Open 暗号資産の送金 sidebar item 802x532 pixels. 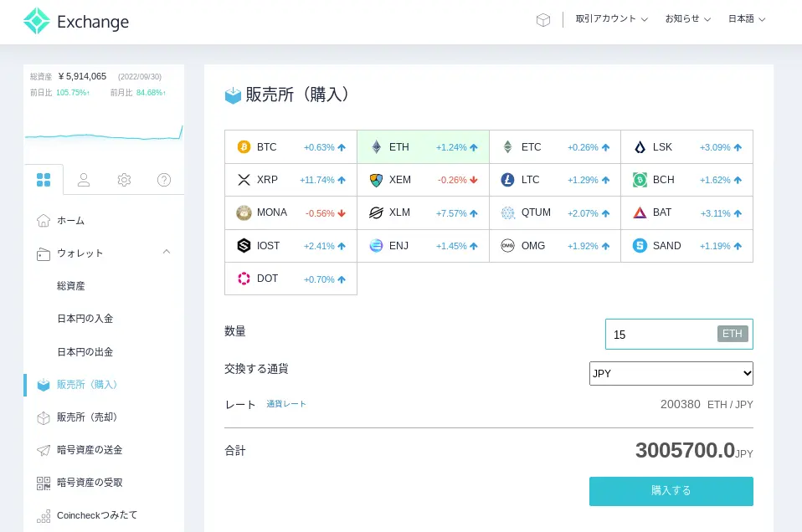coord(80,450)
